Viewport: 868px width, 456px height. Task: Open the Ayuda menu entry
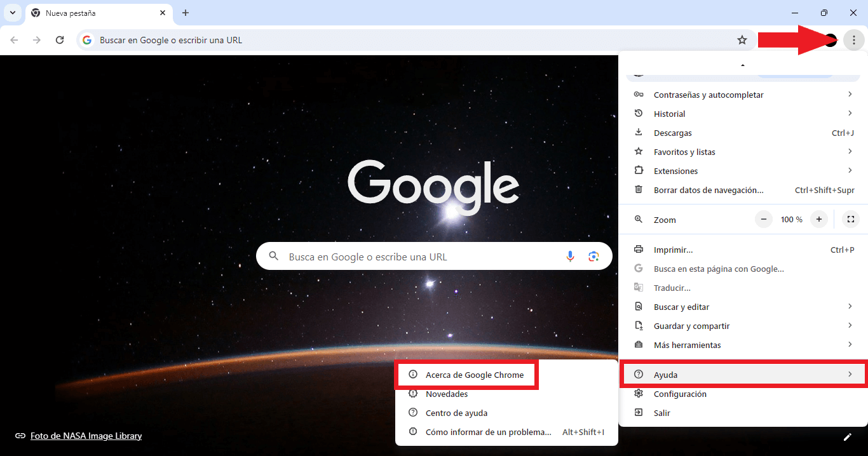tap(743, 375)
